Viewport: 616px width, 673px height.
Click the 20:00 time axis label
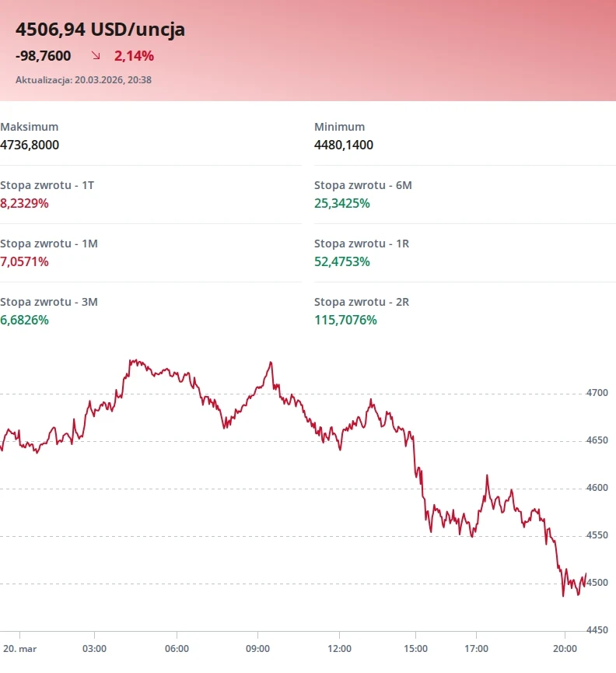coord(564,648)
